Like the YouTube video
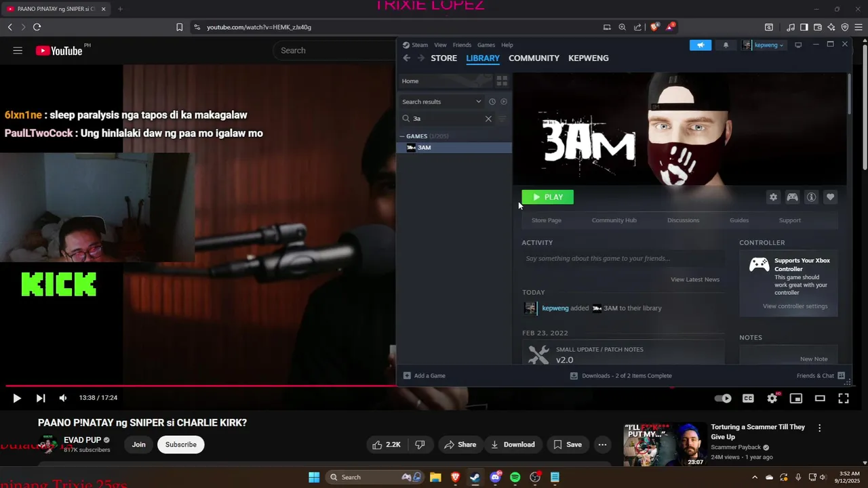 [387, 445]
